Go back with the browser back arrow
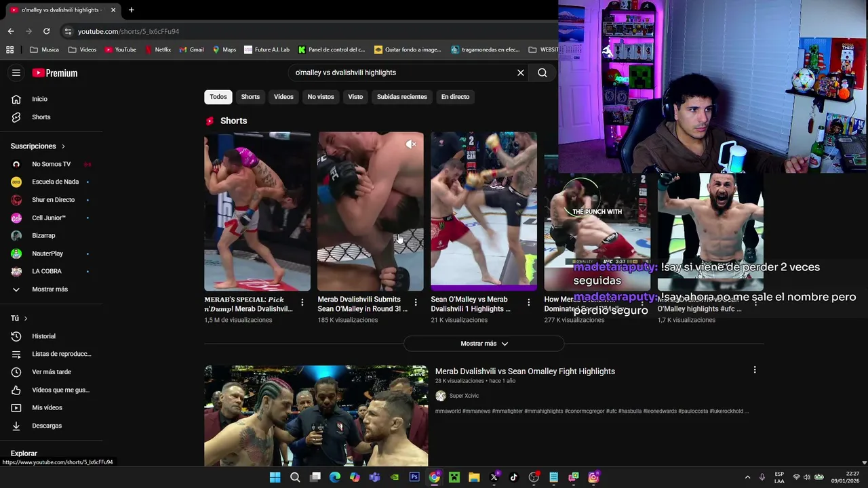 tap(11, 31)
